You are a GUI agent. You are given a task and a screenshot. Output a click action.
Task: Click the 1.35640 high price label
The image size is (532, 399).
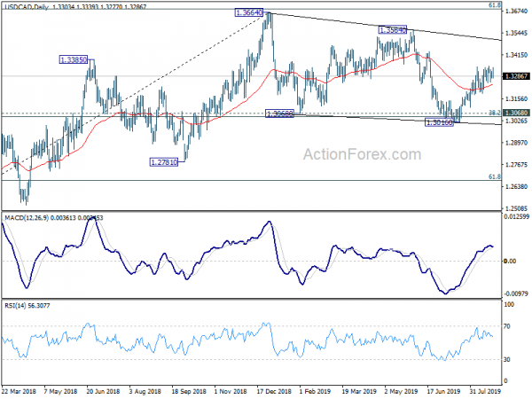392,30
